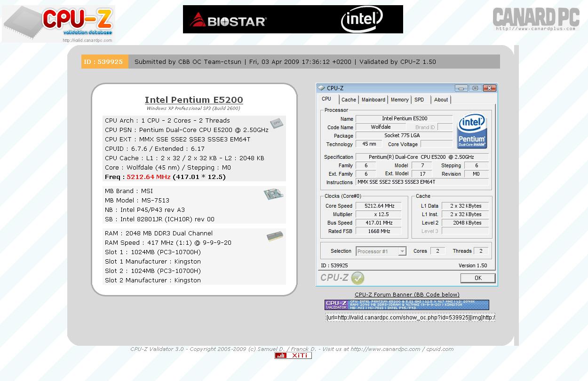Click the motherboard icon beside MB Brand
This screenshot has width=588, height=381.
[273, 194]
